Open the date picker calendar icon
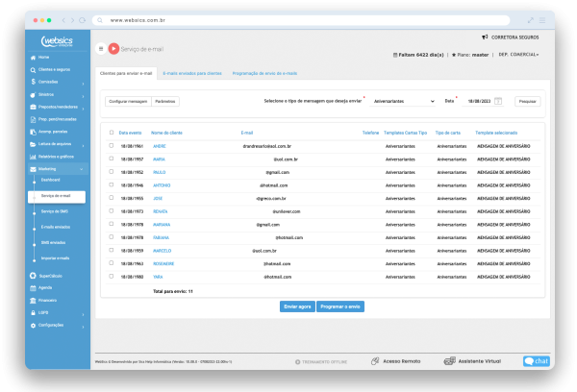This screenshot has height=392, width=577. pos(498,101)
